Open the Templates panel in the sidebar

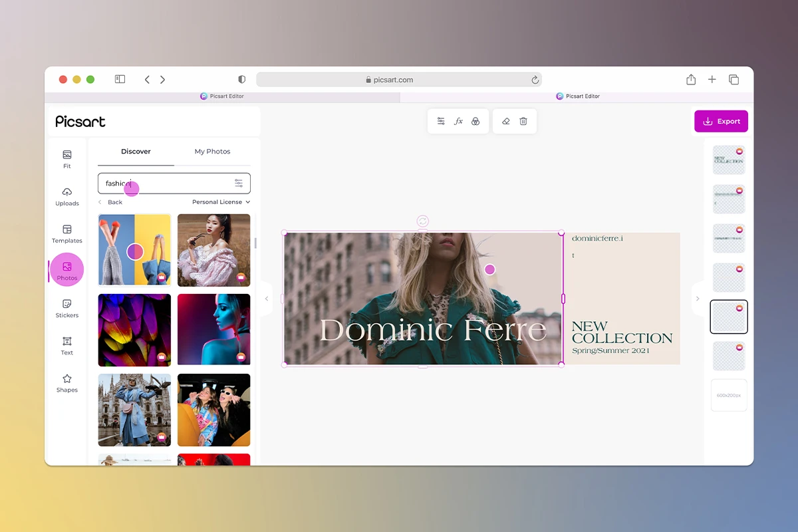click(x=66, y=234)
